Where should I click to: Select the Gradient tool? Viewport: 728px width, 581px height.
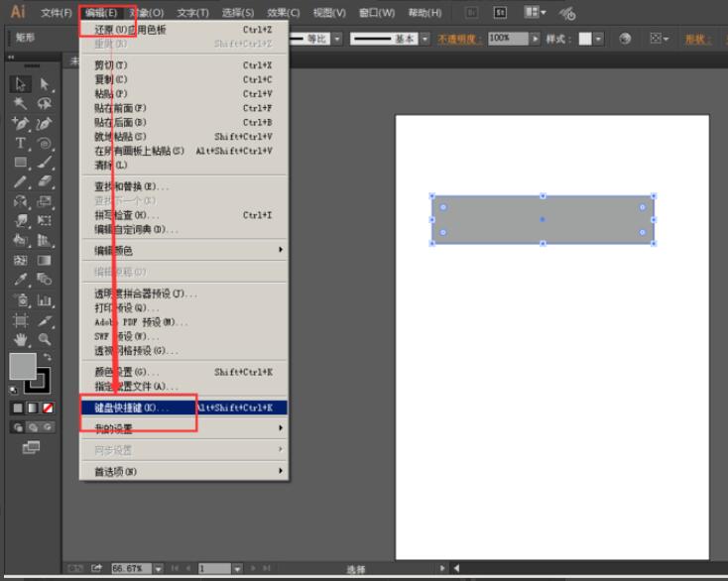[45, 261]
